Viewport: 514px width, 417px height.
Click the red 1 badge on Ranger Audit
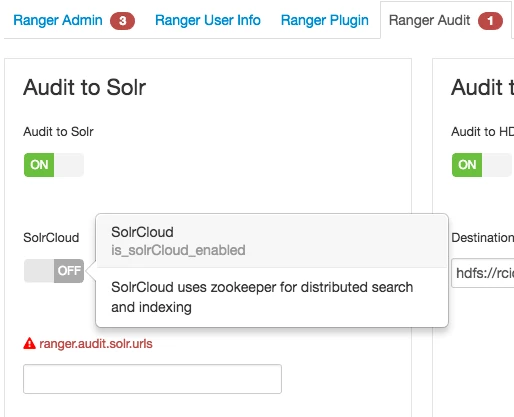coord(490,21)
